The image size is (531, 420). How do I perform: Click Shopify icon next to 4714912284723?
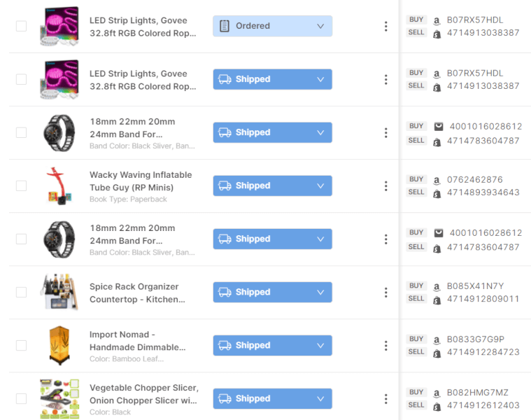[x=437, y=352]
